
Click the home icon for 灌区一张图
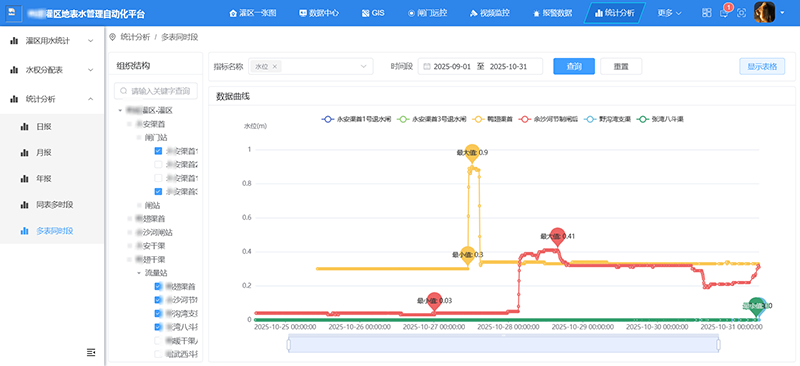(234, 13)
